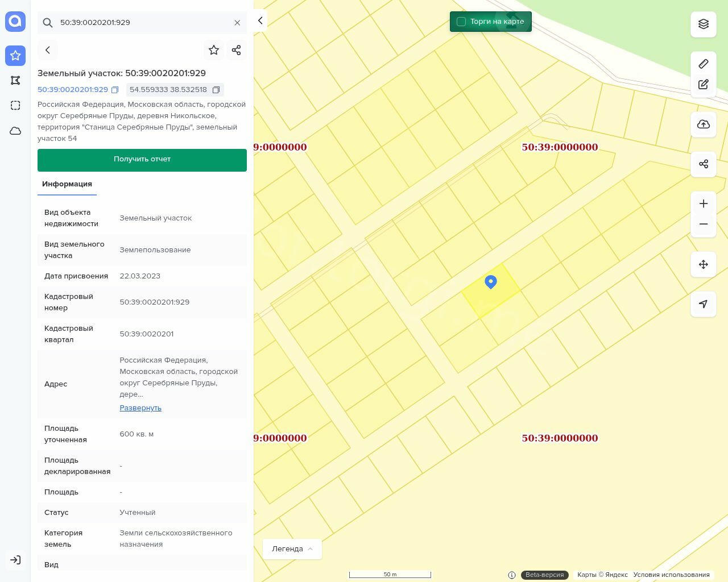
Task: Click the cloud upload icon
Action: click(704, 124)
